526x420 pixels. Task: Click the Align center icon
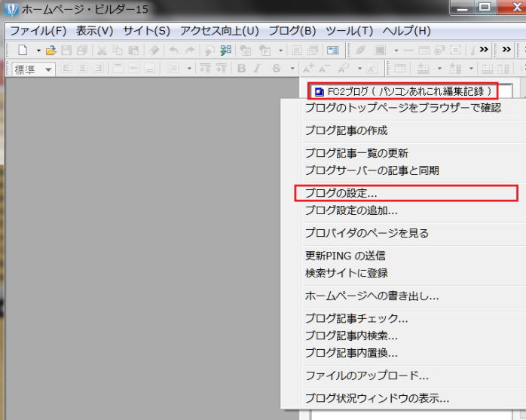pyautogui.click(x=83, y=69)
